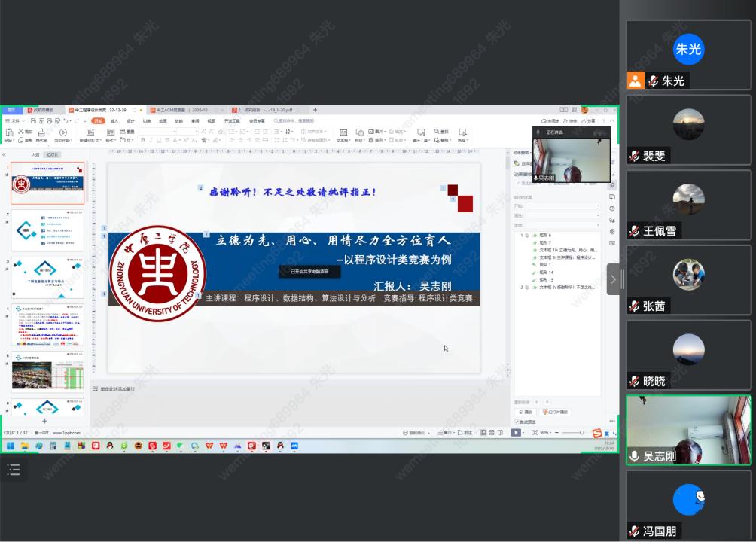Switch to slide sorter grid view icon
This screenshot has width=756, height=542.
pos(491,433)
